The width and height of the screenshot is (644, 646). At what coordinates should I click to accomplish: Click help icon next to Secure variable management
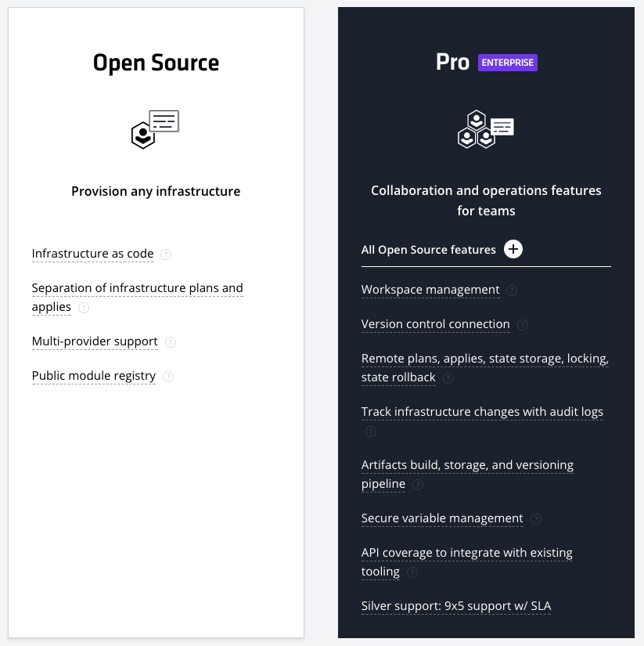(x=535, y=519)
